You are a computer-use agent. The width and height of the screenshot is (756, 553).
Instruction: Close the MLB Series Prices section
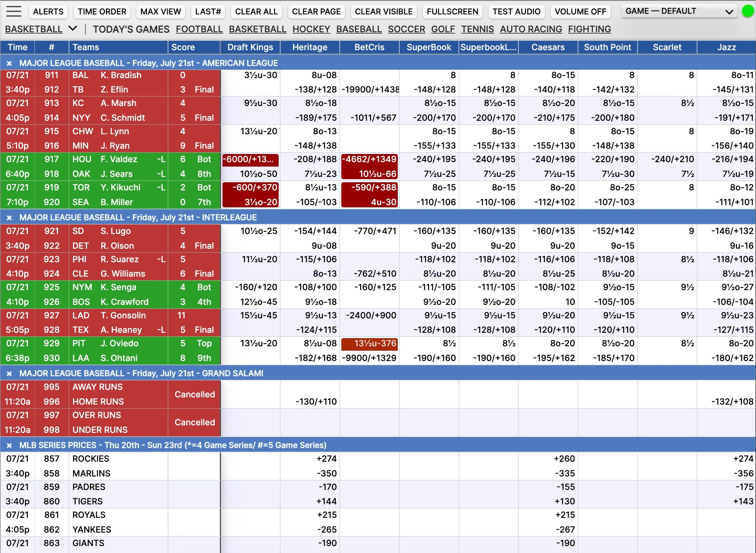coord(9,445)
